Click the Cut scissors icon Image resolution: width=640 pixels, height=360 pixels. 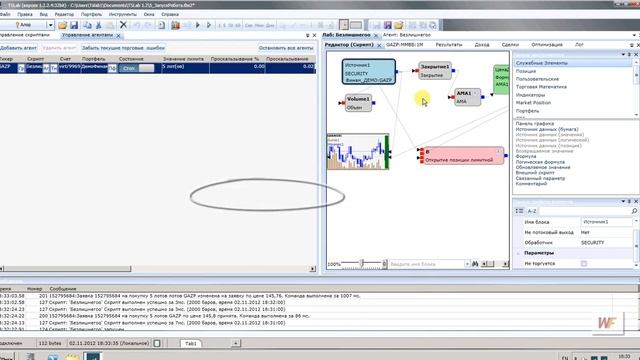point(98,25)
